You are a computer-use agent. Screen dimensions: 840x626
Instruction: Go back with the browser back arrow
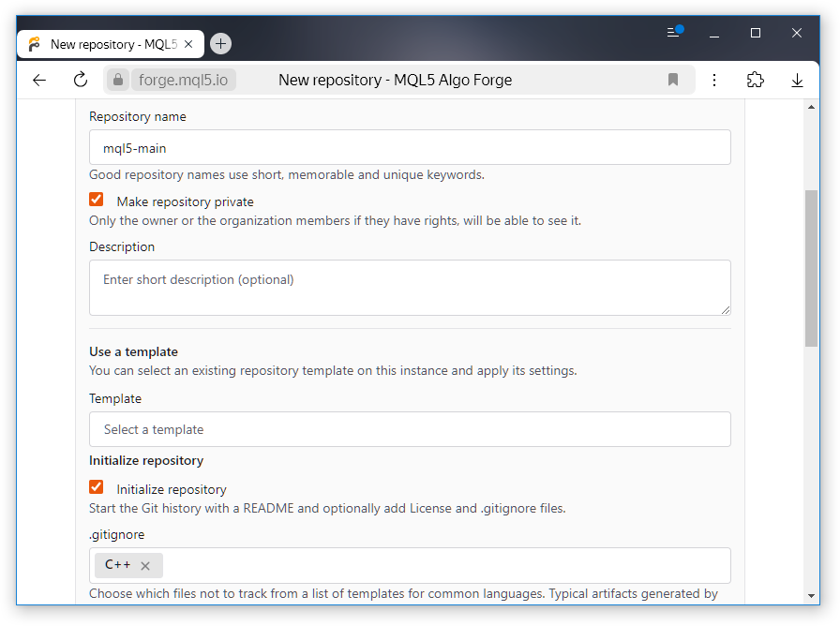39,81
